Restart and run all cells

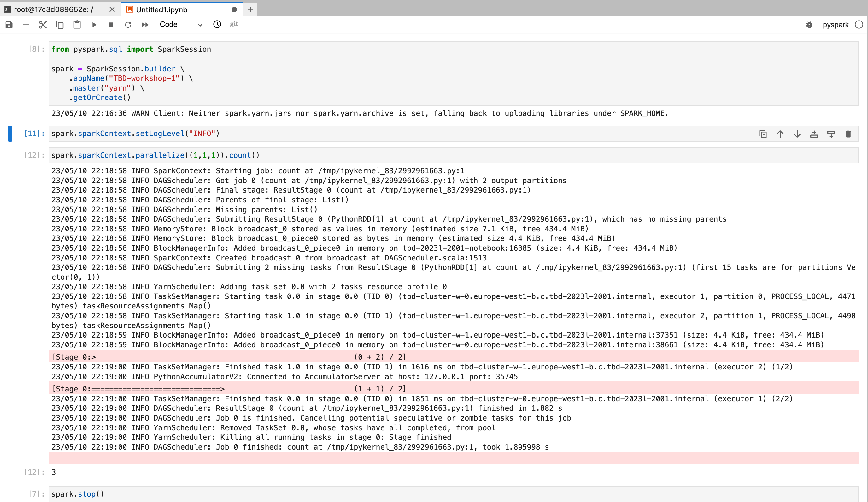point(145,25)
